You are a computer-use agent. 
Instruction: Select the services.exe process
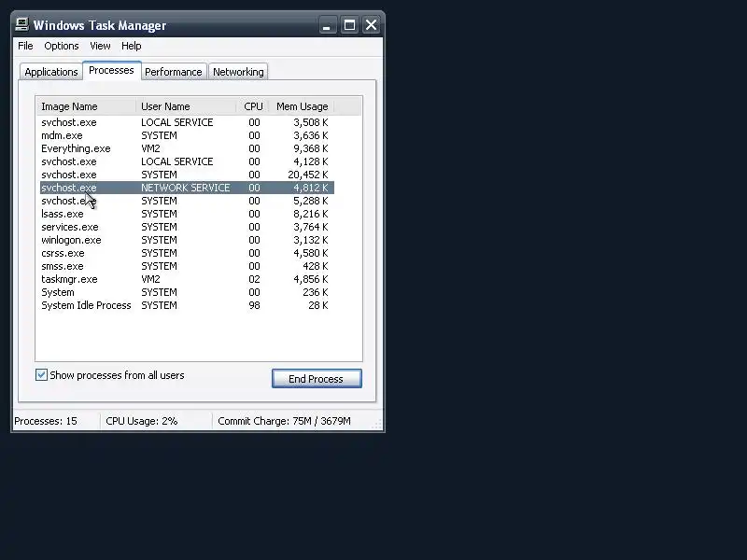(x=187, y=227)
